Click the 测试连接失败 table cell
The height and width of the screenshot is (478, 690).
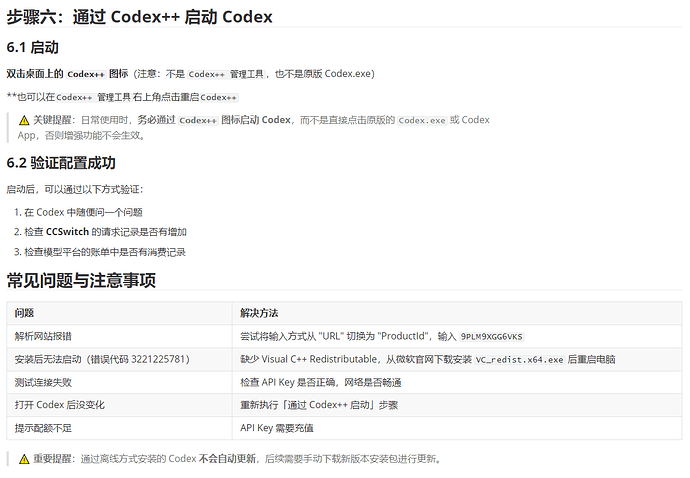119,382
